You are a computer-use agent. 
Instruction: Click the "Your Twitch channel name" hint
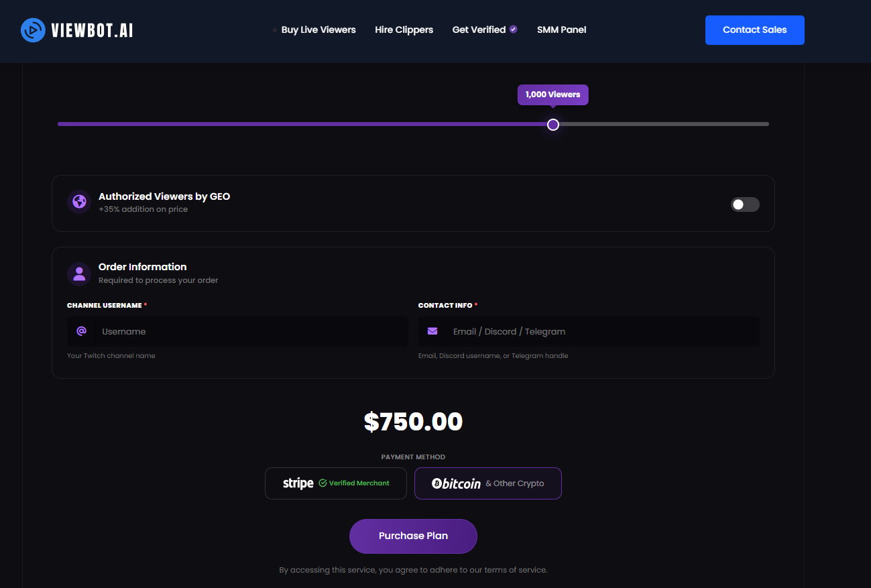point(111,356)
